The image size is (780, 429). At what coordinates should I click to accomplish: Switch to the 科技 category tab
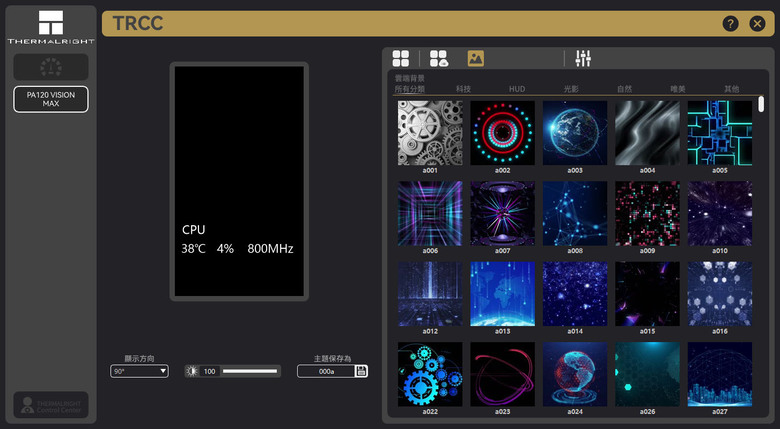coord(463,89)
